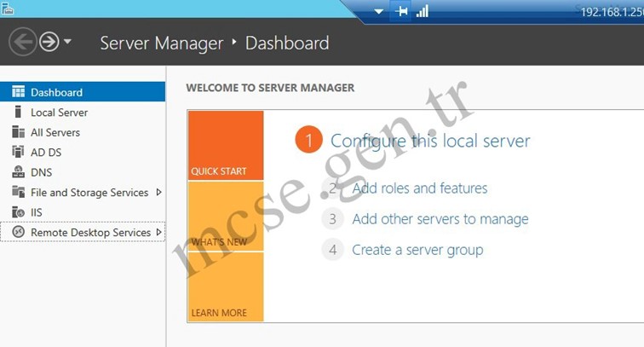Open the IIS page
Screen dimensions: 644x347
pyautogui.click(x=83, y=212)
